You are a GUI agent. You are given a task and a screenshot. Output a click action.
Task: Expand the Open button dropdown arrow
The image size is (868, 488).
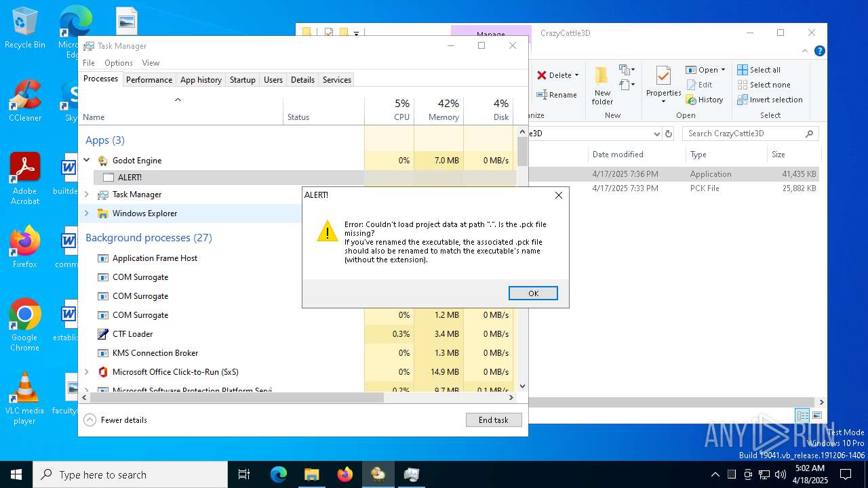[723, 70]
